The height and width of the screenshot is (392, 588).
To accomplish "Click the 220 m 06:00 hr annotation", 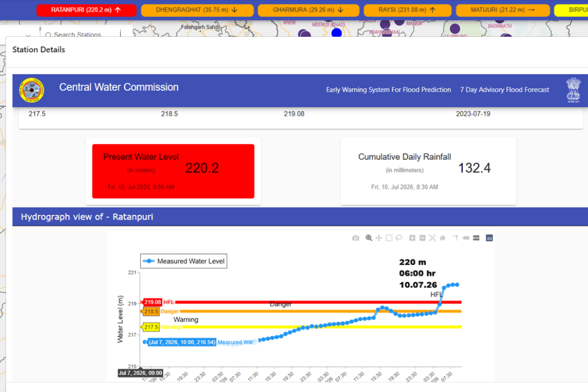I will coord(418,274).
